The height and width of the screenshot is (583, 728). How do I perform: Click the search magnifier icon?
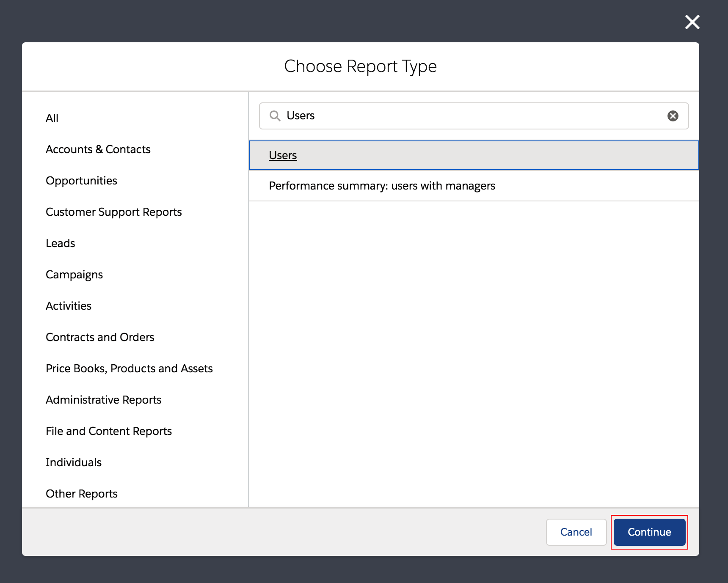(275, 116)
